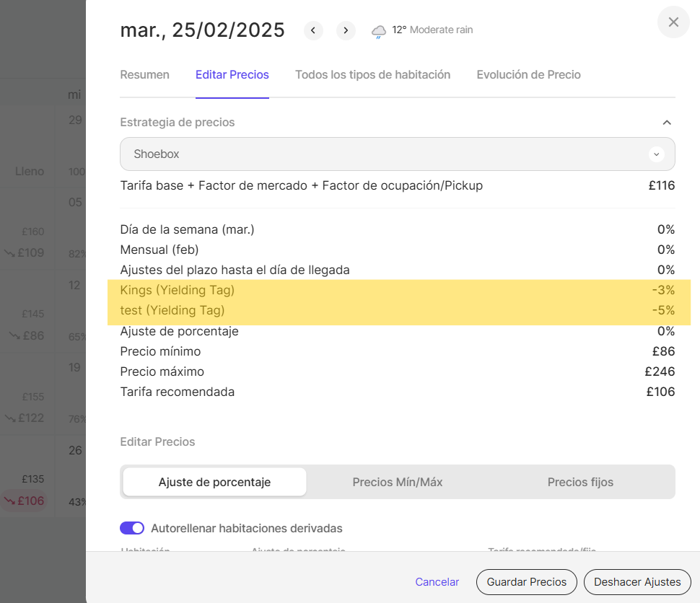The width and height of the screenshot is (700, 603).
Task: Select Precios fijos option
Action: pos(580,482)
